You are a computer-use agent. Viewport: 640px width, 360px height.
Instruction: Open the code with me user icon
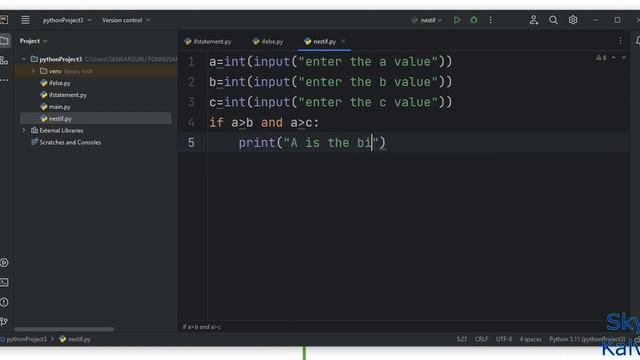pos(533,20)
